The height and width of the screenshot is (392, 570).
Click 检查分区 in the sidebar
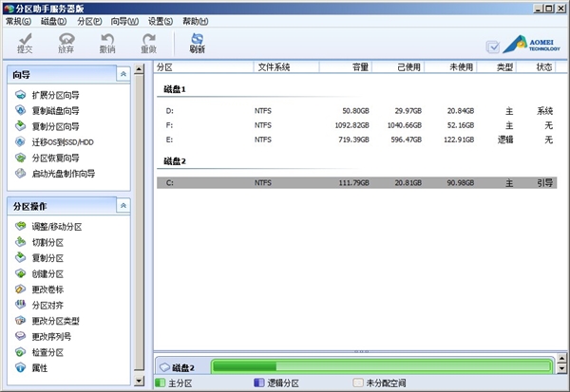click(47, 352)
